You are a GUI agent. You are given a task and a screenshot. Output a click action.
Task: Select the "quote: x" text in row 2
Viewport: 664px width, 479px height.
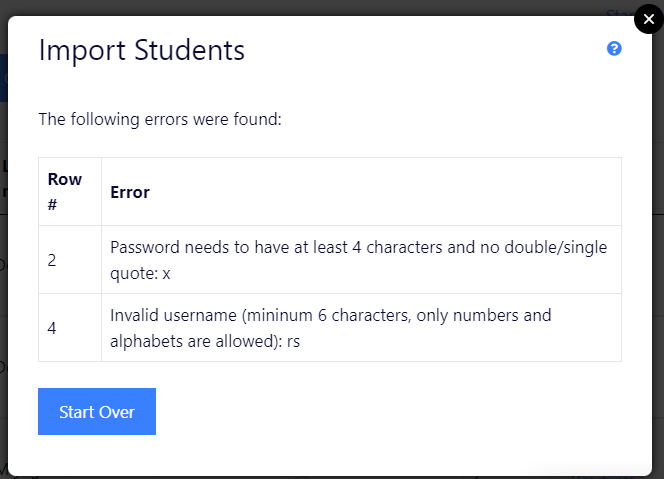(140, 274)
